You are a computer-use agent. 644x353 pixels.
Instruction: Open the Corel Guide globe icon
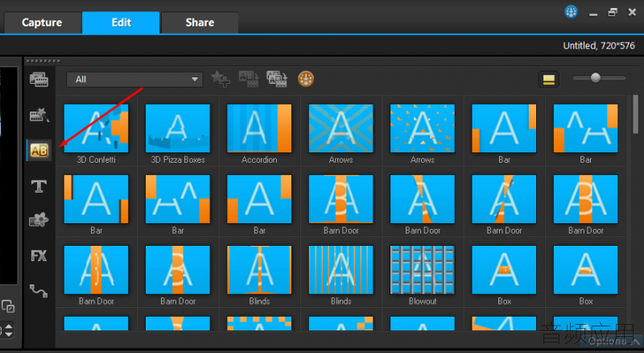point(571,11)
